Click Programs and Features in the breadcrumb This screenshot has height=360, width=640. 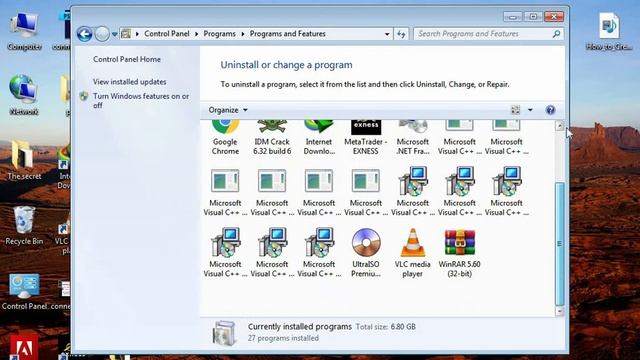point(287,34)
